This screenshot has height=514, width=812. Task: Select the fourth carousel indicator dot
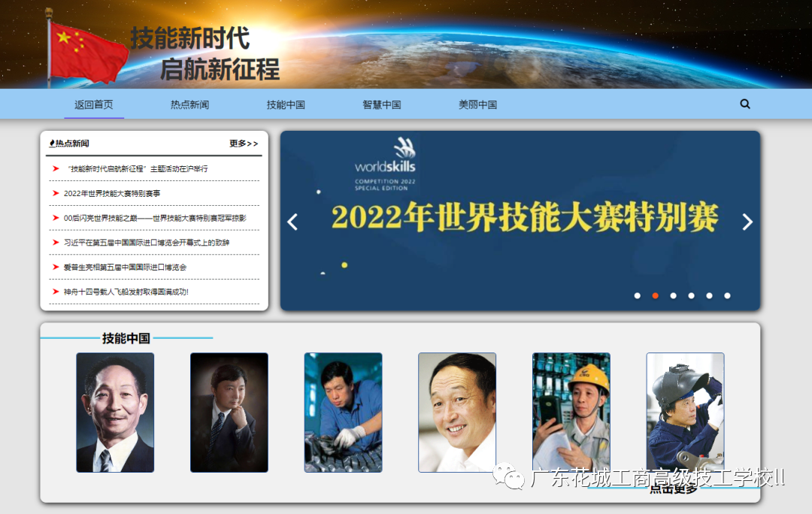(691, 295)
